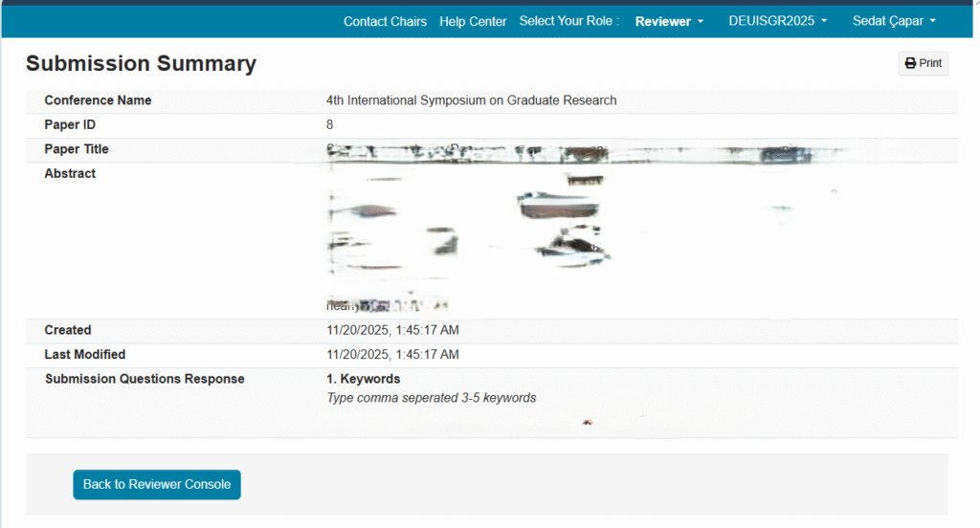
Task: Click the Submission Summary heading
Action: [141, 64]
